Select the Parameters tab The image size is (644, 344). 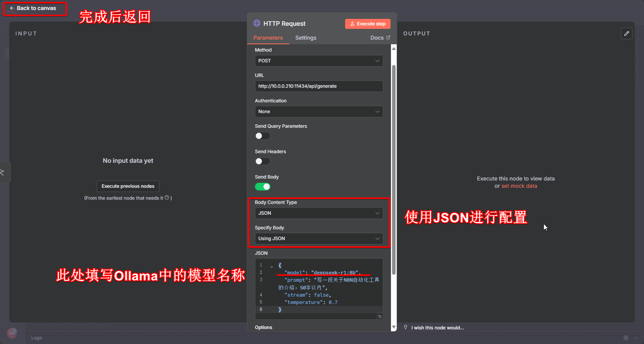268,38
